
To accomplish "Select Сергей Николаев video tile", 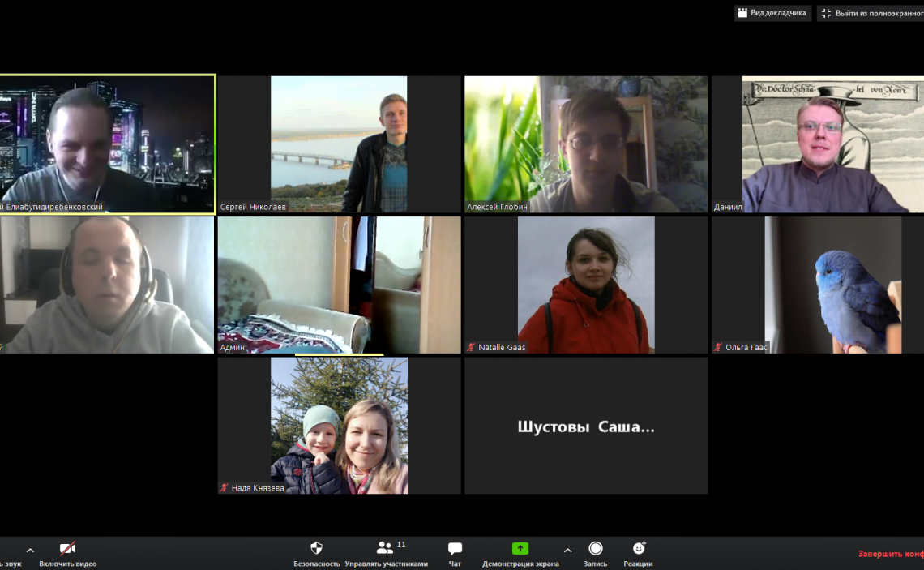I will tap(339, 144).
